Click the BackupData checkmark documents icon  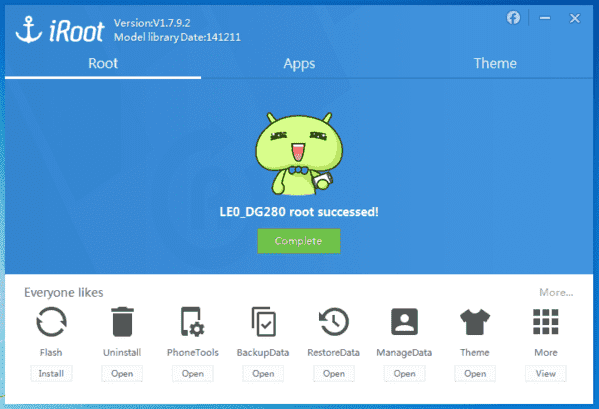tap(263, 322)
